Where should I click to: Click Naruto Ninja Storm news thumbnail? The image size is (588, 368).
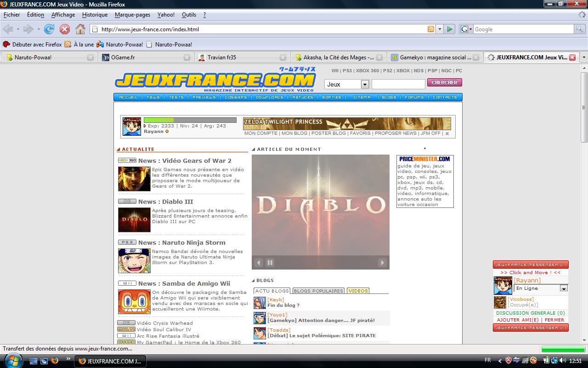tap(134, 261)
